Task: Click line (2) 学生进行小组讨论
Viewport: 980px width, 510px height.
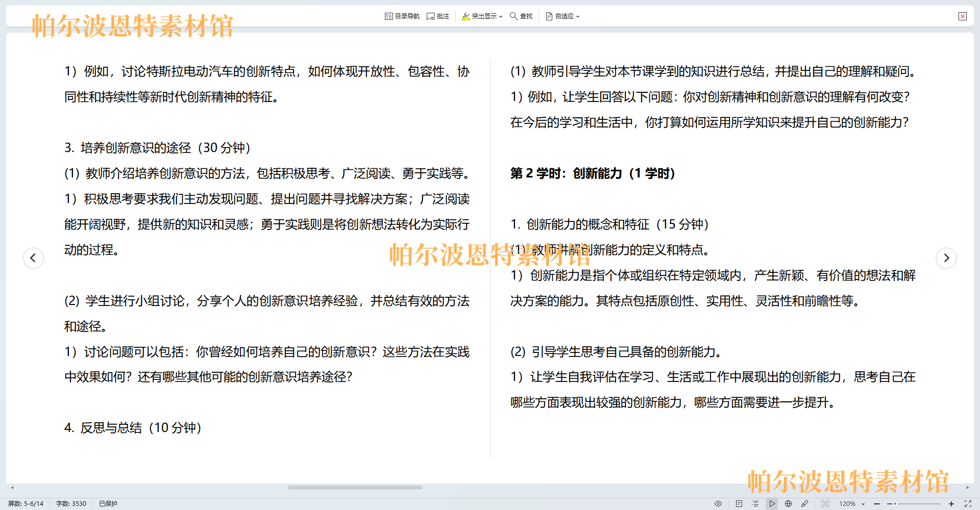Action: coord(267,301)
